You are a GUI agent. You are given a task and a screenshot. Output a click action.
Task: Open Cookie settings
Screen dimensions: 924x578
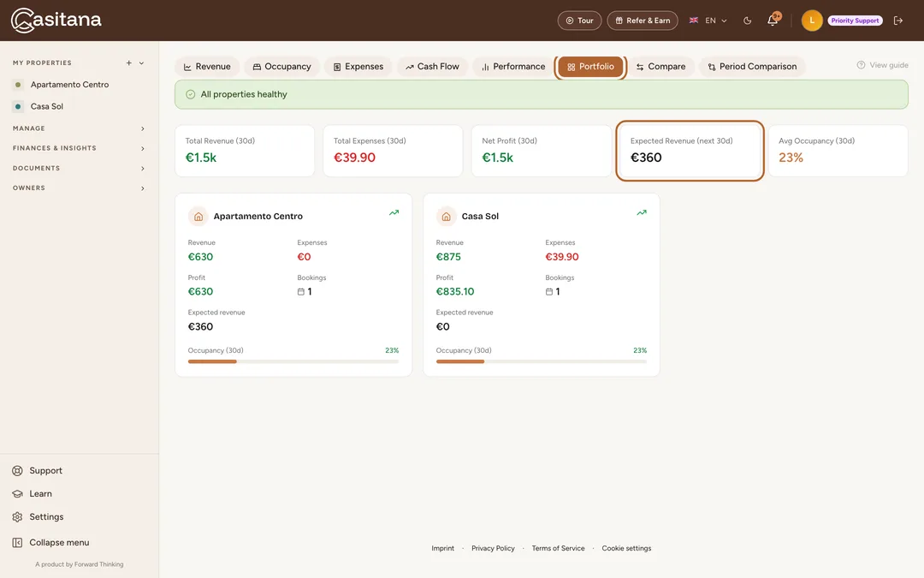(626, 549)
